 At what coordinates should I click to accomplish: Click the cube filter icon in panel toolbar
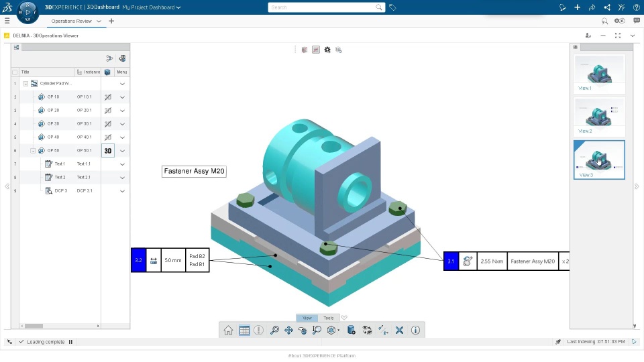[x=122, y=58]
